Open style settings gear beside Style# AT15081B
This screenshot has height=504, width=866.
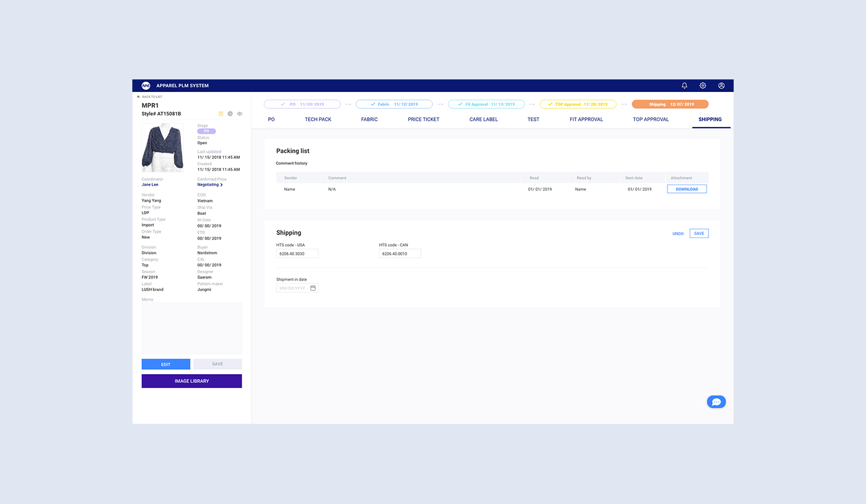coord(230,114)
